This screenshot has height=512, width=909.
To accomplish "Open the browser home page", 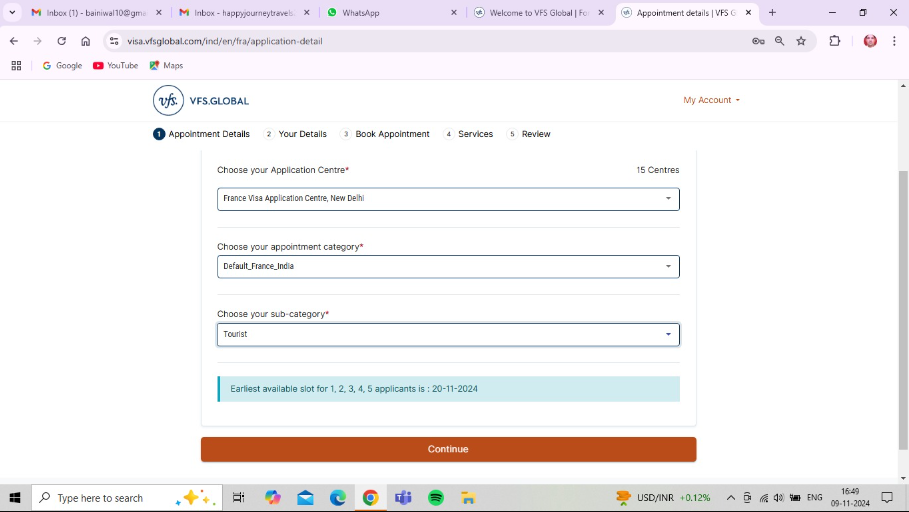I will pos(86,41).
